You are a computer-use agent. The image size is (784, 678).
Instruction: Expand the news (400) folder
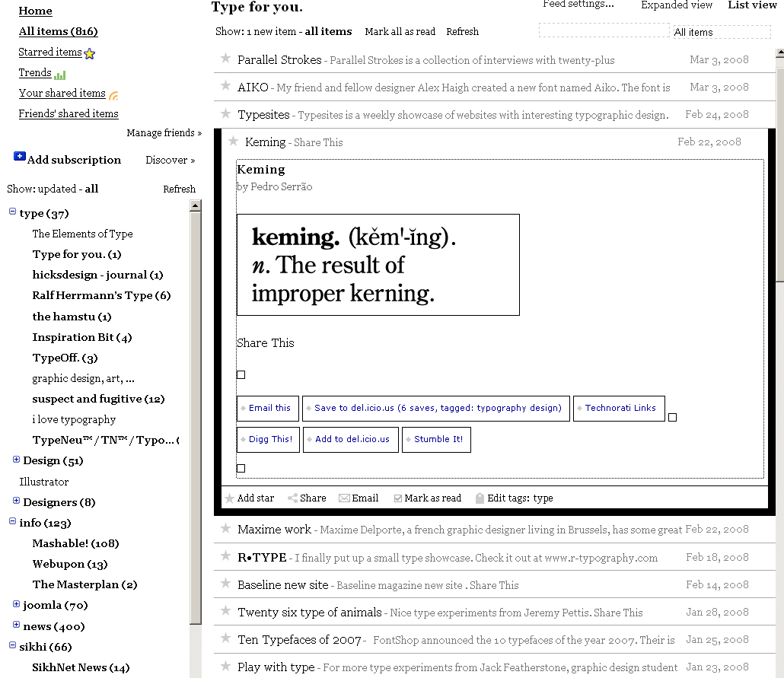17,625
